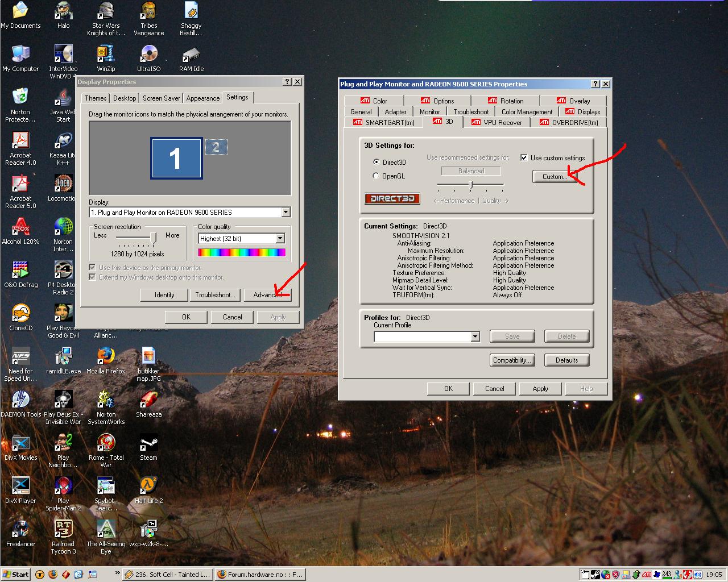Open the Start menu
Image resolution: width=728 pixels, height=582 pixels.
16,575
